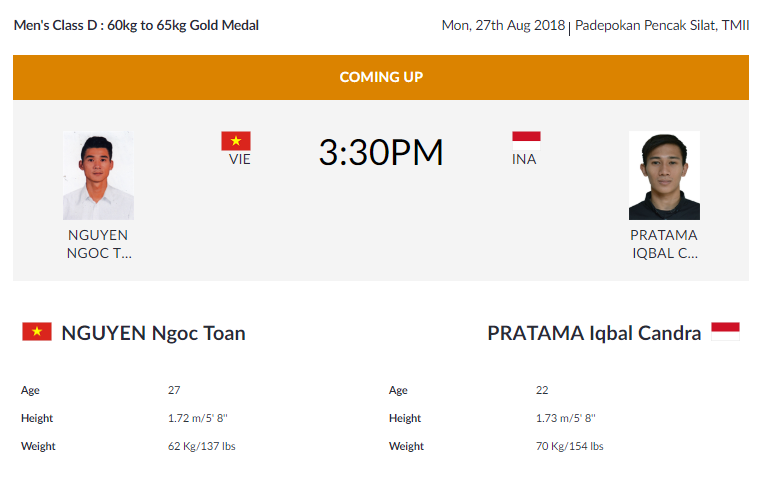Click Nguyen's weight value 62 Kg/137 lbs
The width and height of the screenshot is (771, 486).
click(x=202, y=446)
